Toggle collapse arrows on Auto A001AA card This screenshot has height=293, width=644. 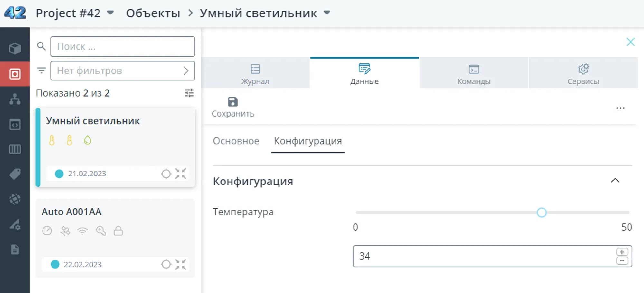pos(181,264)
